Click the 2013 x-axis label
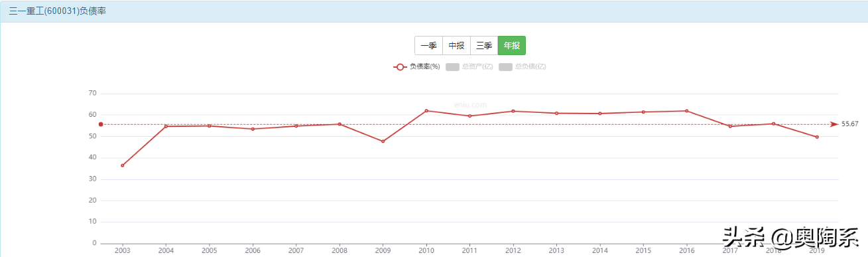 (556, 250)
